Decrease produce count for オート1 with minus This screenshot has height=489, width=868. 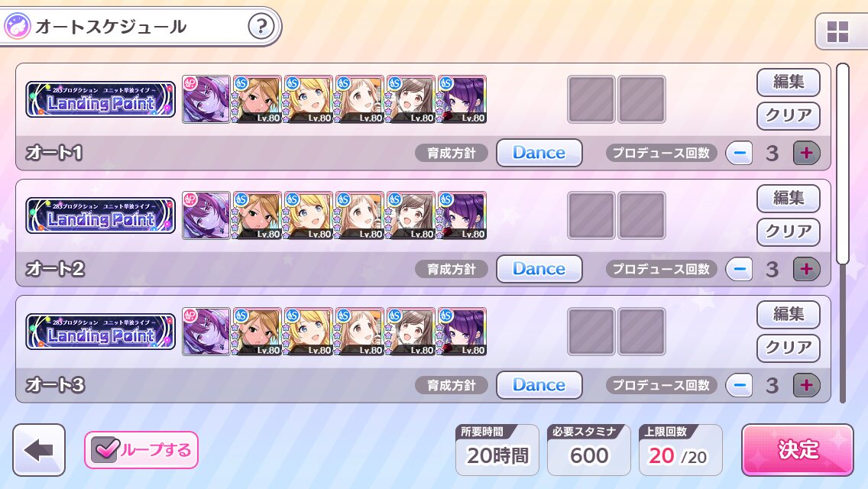(x=739, y=153)
